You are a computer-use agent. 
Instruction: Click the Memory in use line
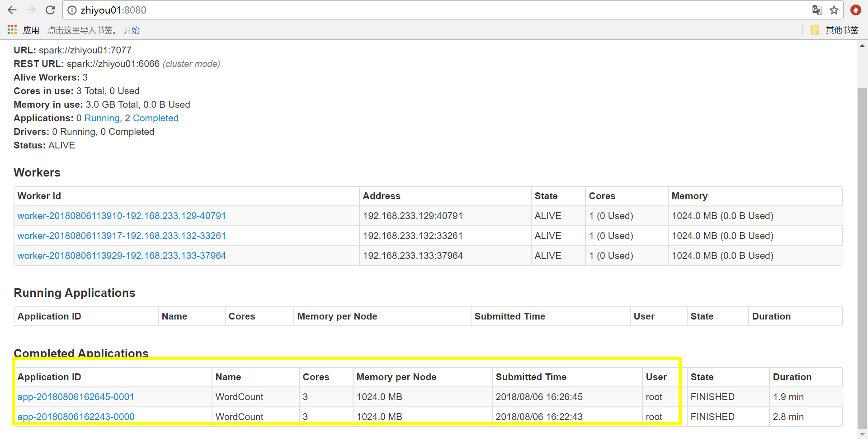tap(102, 105)
